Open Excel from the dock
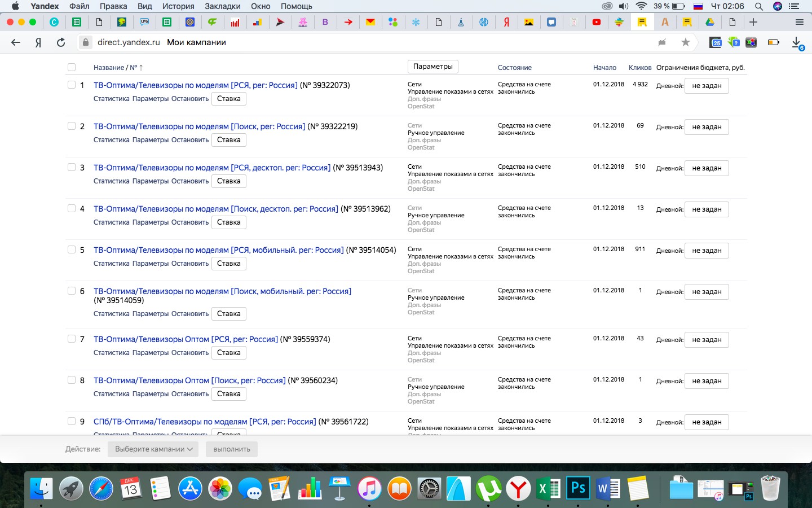The width and height of the screenshot is (812, 508). pyautogui.click(x=548, y=488)
